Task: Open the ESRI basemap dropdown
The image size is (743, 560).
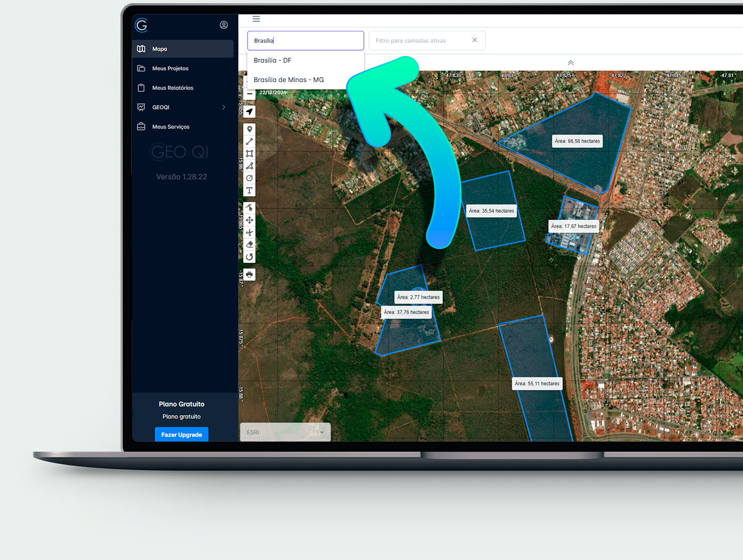Action: coord(285,432)
